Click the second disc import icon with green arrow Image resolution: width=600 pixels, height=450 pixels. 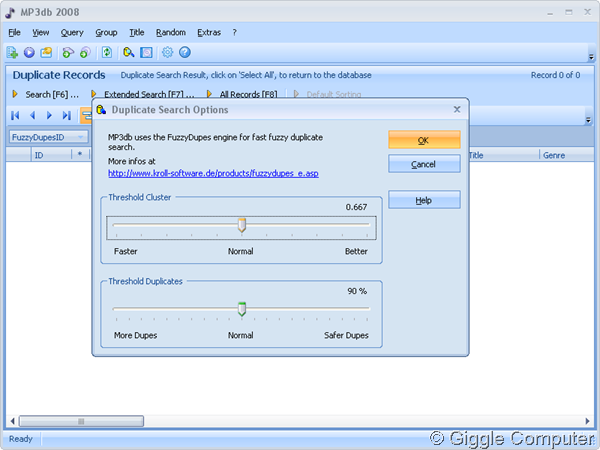coord(85,52)
